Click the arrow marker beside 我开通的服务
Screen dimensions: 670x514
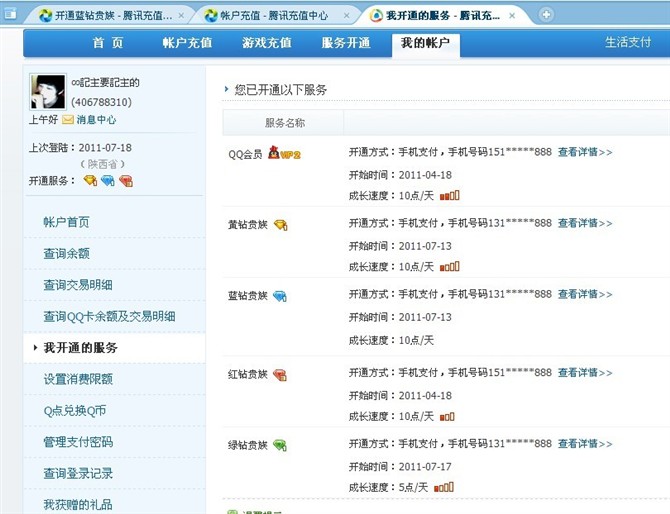35,347
